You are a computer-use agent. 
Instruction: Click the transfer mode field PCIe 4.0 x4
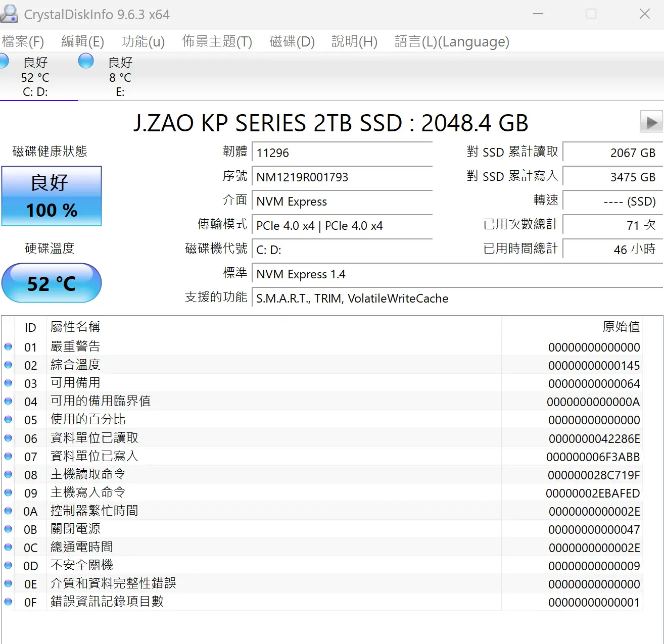342,226
